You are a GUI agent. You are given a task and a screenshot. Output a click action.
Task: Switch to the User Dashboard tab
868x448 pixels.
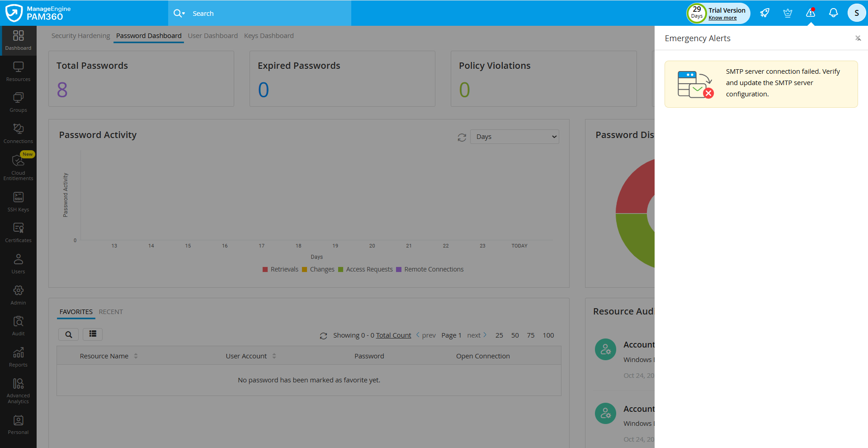click(x=212, y=35)
